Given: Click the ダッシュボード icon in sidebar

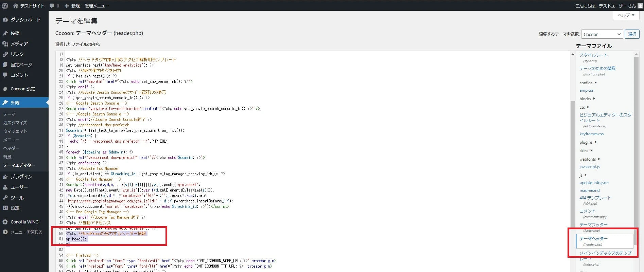Looking at the screenshot, I should click(5, 20).
